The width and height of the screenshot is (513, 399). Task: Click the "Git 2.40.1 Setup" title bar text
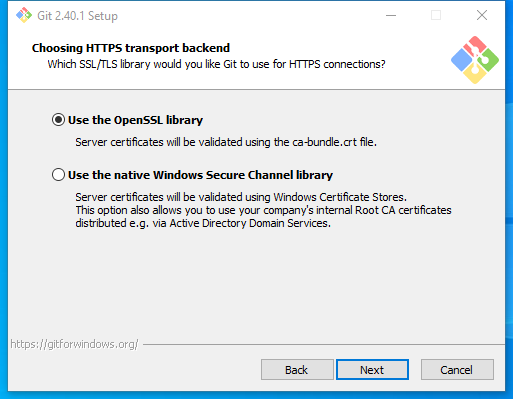coord(77,16)
